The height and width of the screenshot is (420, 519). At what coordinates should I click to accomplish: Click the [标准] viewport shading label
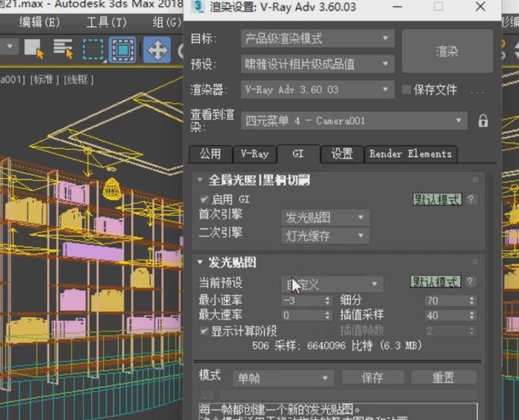coord(44,80)
